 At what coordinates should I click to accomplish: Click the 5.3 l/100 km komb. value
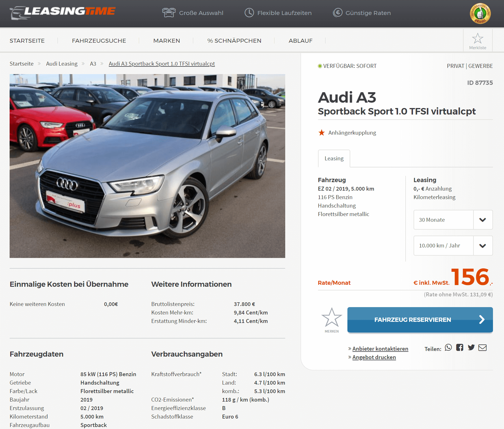pos(270,391)
